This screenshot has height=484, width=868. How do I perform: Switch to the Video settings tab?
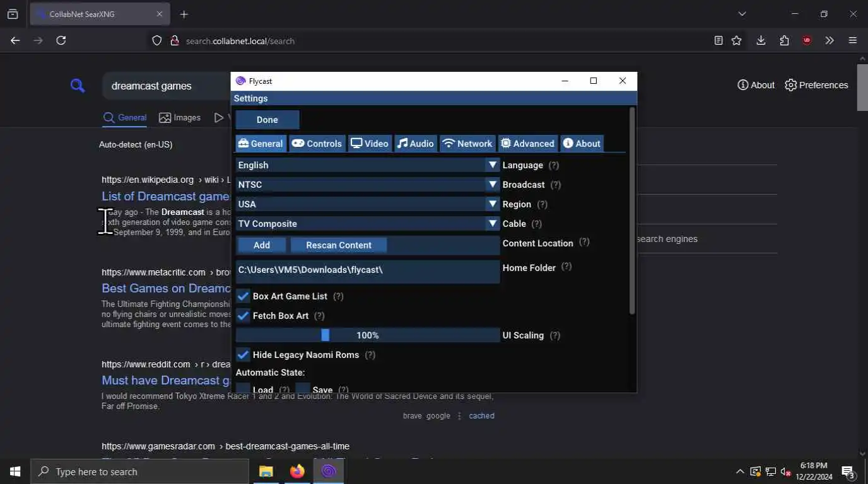(370, 144)
